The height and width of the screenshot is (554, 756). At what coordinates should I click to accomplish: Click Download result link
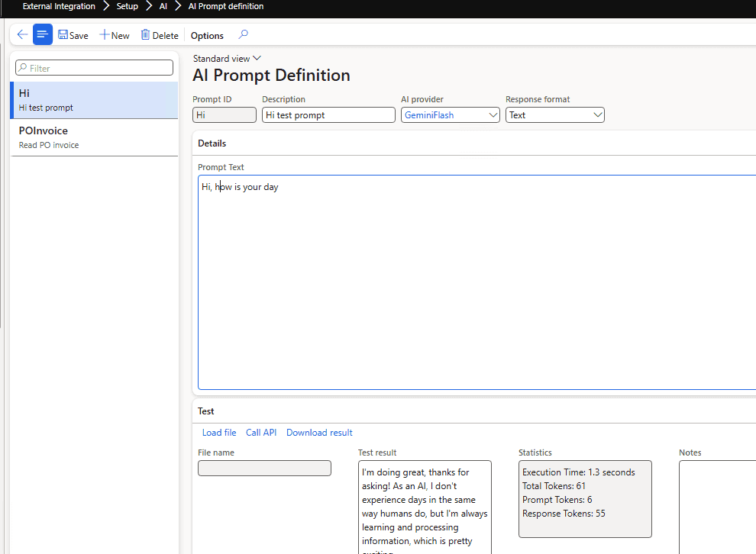(319, 433)
